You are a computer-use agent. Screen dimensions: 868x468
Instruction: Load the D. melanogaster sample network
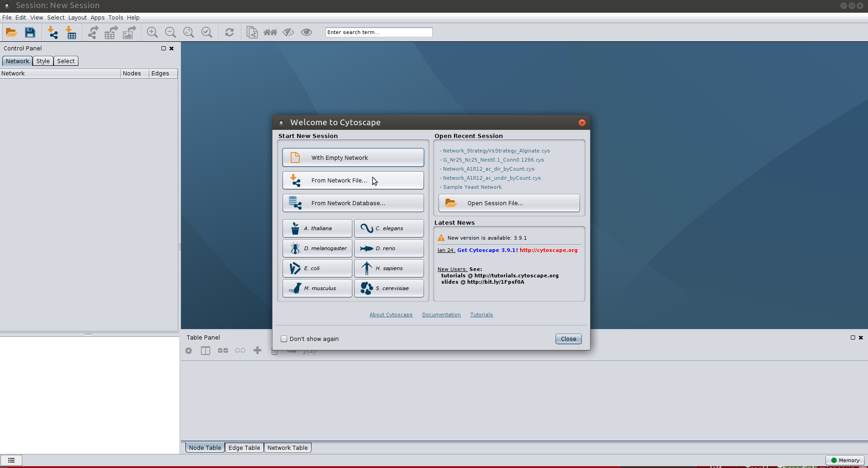click(317, 248)
